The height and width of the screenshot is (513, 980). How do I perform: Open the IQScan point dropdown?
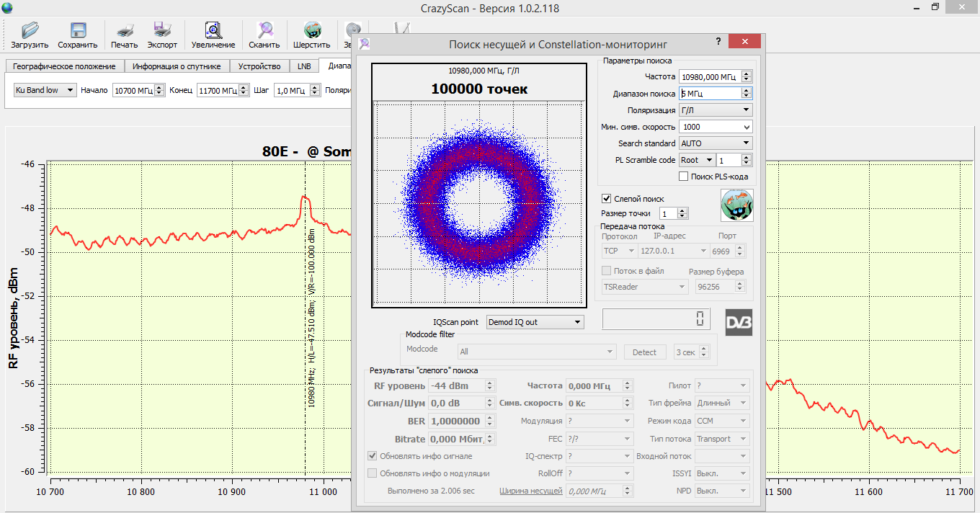535,322
